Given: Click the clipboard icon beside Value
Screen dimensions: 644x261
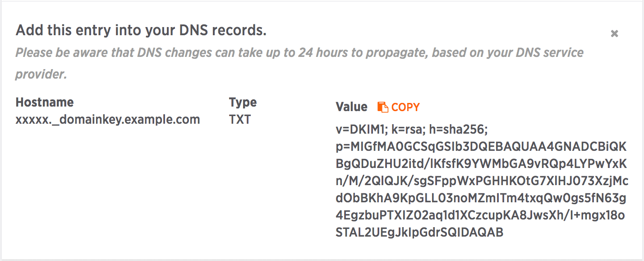Looking at the screenshot, I should 382,107.
